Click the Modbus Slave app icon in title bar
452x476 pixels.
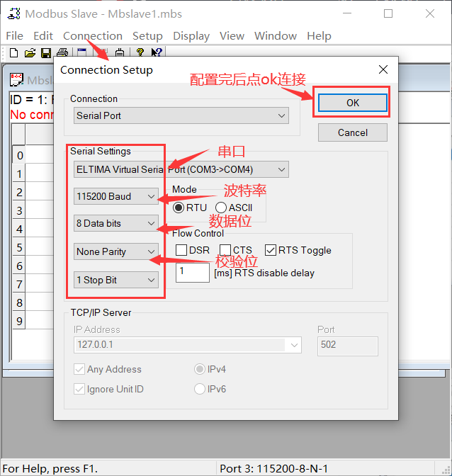click(13, 13)
